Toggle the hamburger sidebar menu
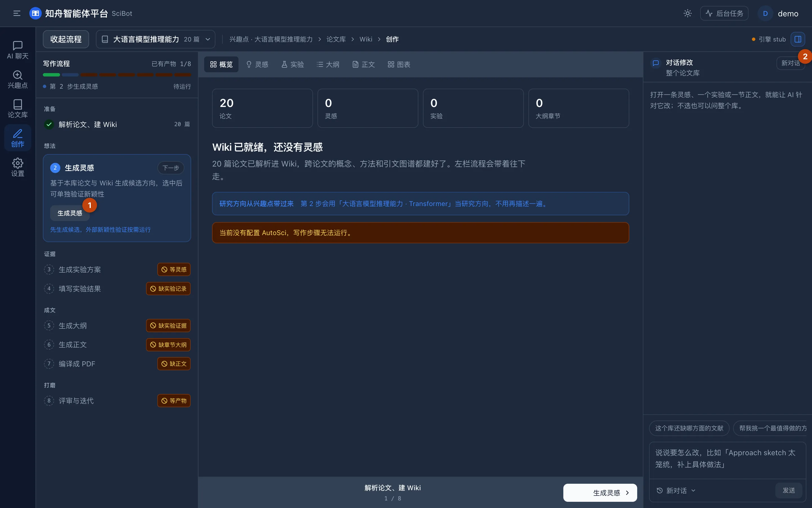 tap(17, 14)
